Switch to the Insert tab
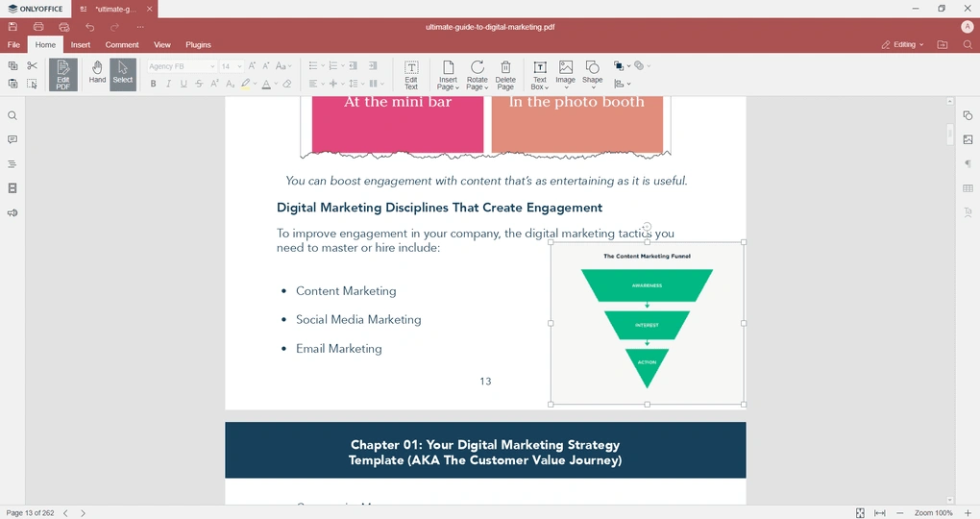 (x=81, y=45)
